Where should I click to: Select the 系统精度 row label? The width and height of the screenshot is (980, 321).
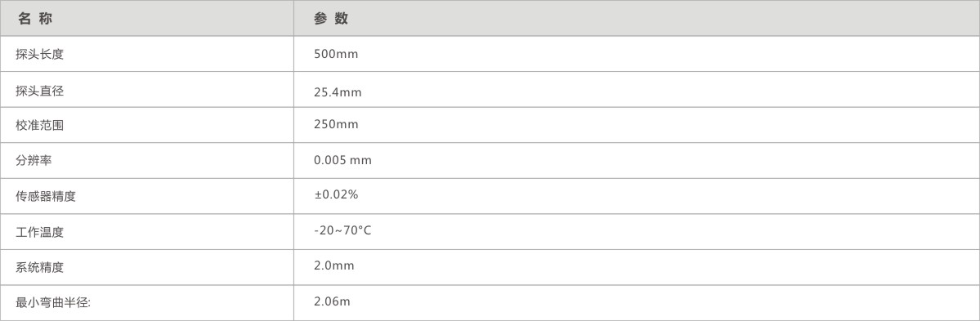[39, 268]
